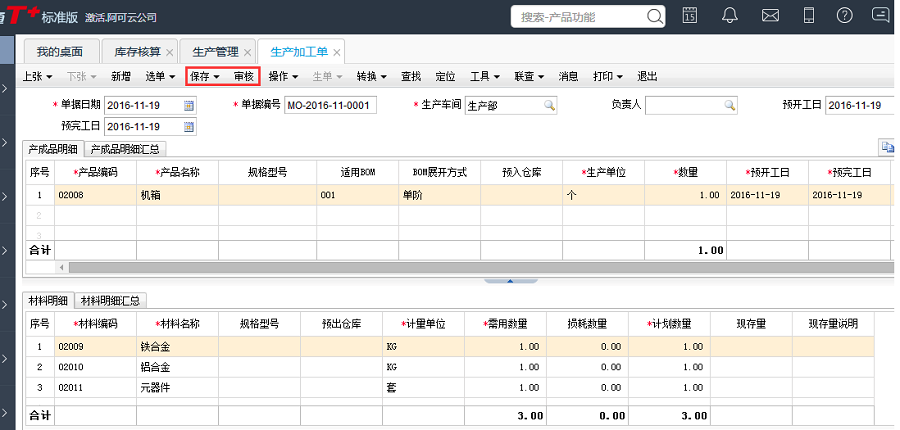This screenshot has height=430, width=900.
Task: Expand the 操作 dropdown menu
Action: 283,76
